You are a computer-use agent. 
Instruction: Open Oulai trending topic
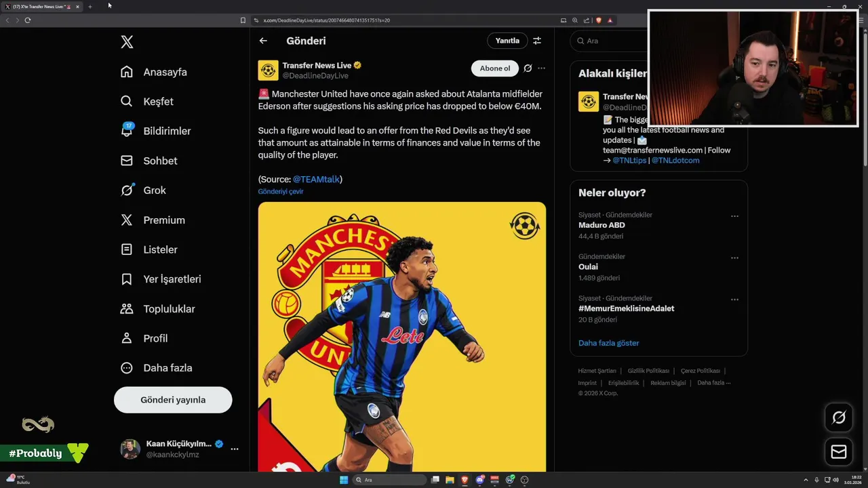click(x=588, y=267)
